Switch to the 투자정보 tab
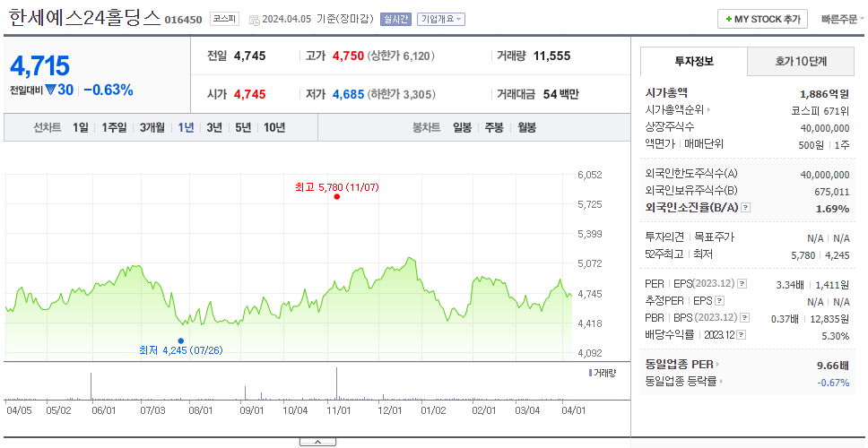The image size is (868, 448). pos(694,62)
